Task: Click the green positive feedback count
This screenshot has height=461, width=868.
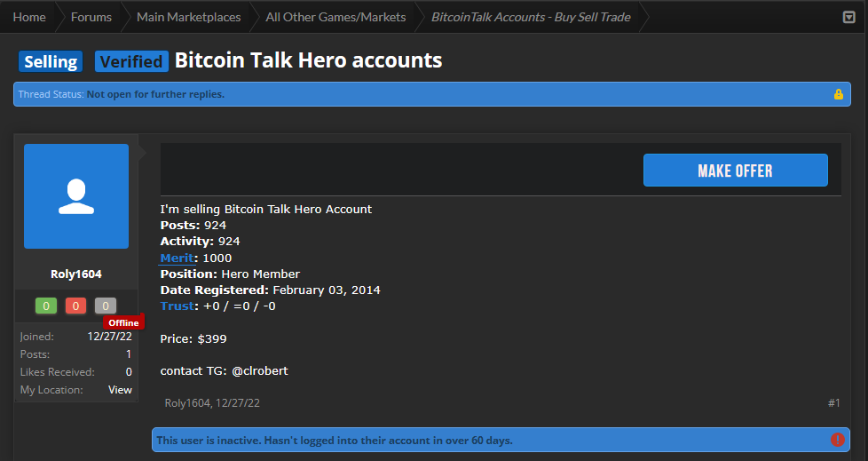Action: click(x=46, y=306)
